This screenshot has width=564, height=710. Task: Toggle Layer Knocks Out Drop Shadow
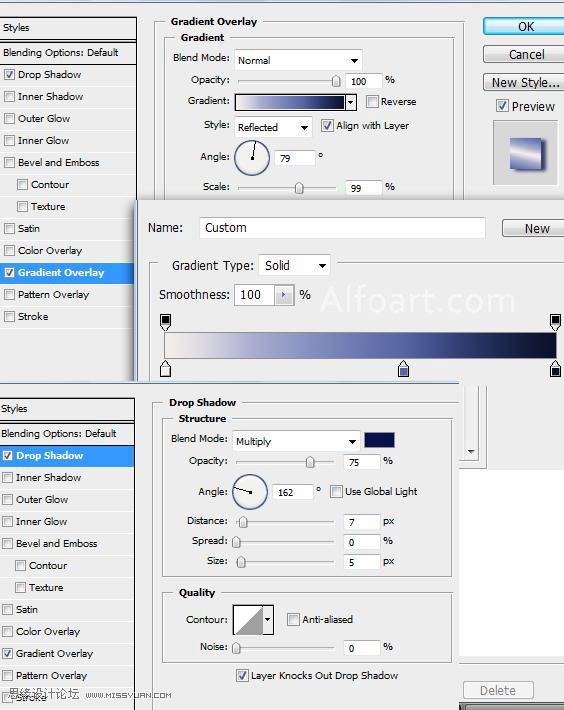(242, 676)
